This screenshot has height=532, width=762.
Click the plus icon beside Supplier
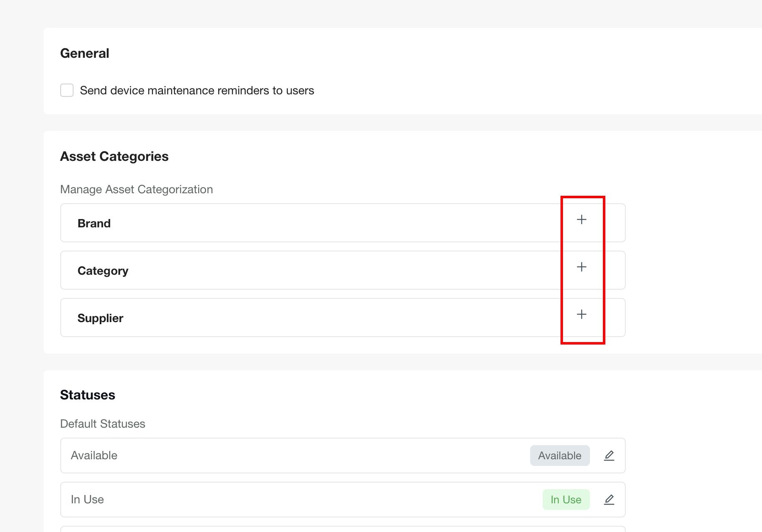point(582,314)
